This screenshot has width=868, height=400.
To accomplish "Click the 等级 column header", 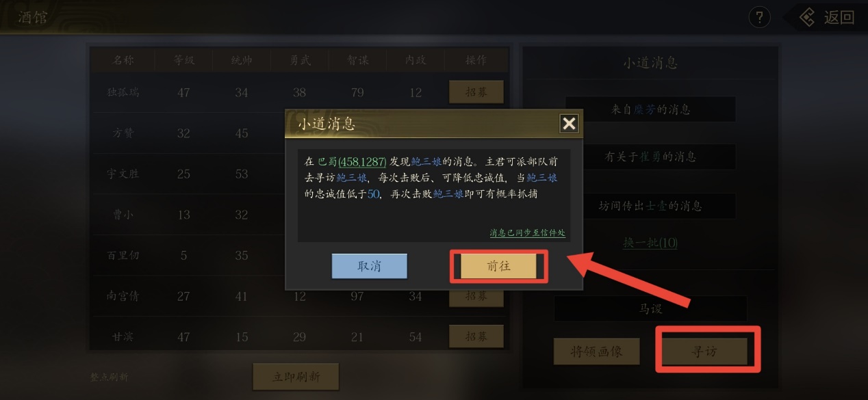I will (183, 60).
